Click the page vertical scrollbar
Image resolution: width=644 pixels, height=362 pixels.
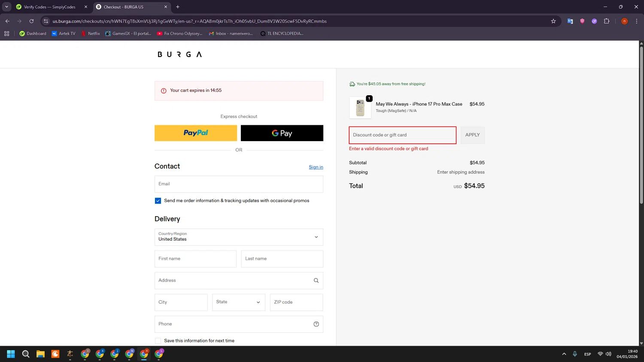(641, 124)
